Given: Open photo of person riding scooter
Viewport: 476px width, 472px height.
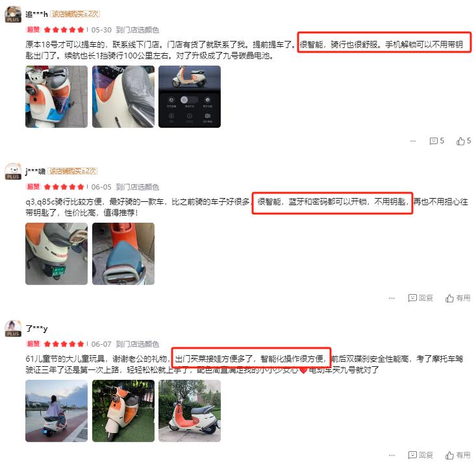Looking at the screenshot, I should [56, 411].
